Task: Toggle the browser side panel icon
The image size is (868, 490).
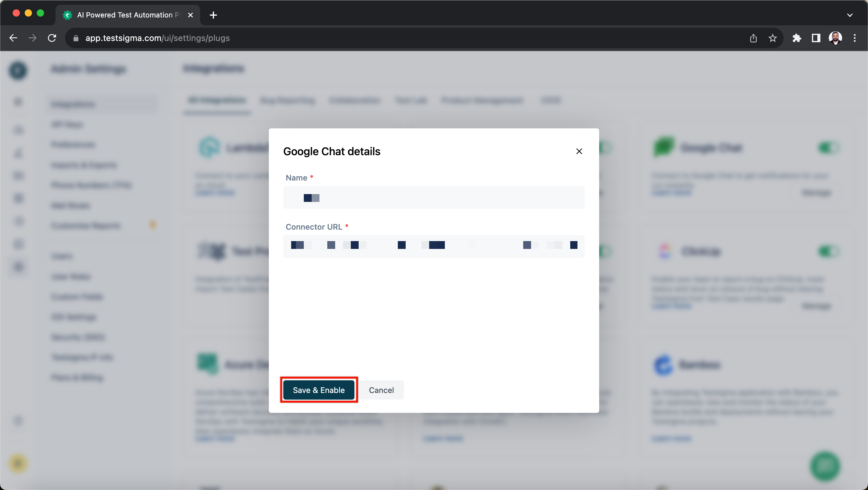Action: (x=816, y=38)
